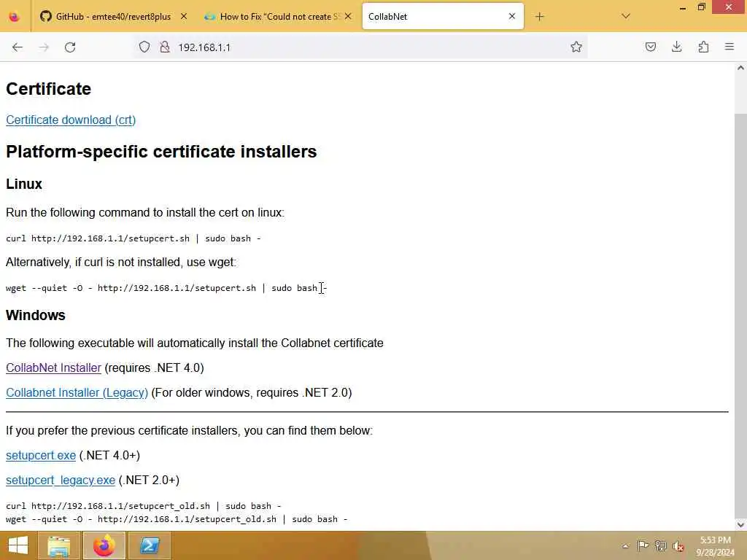Open Firefox View pinned icon
747x560 pixels.
(x=15, y=17)
